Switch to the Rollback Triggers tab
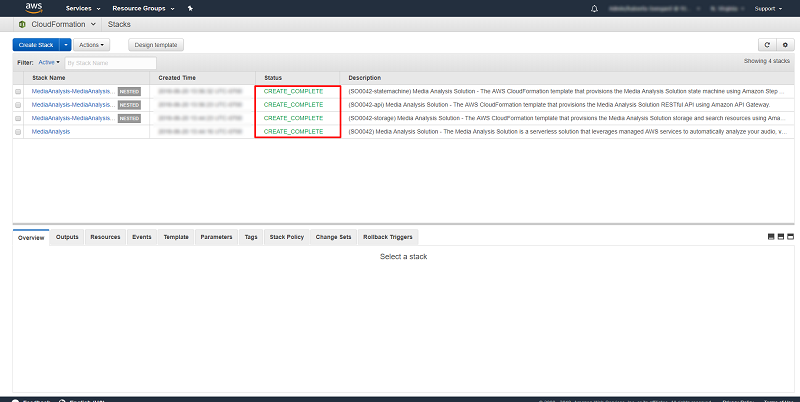The height and width of the screenshot is (402, 800). 388,237
